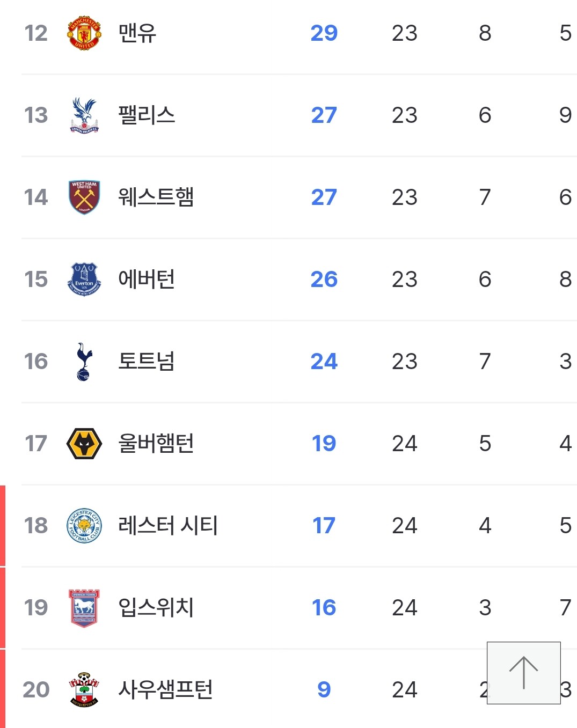Open team page for 웨스트햄
Image resolution: width=577 pixels, height=728 pixels.
click(156, 197)
